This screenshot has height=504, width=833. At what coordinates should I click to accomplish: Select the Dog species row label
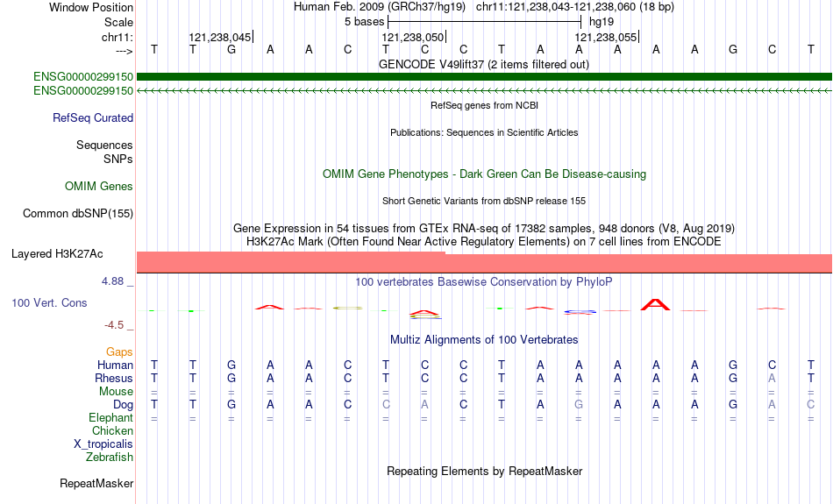pyautogui.click(x=123, y=405)
